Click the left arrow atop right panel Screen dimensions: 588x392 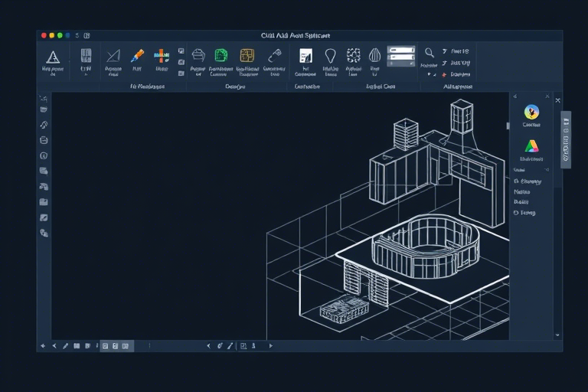pos(515,96)
